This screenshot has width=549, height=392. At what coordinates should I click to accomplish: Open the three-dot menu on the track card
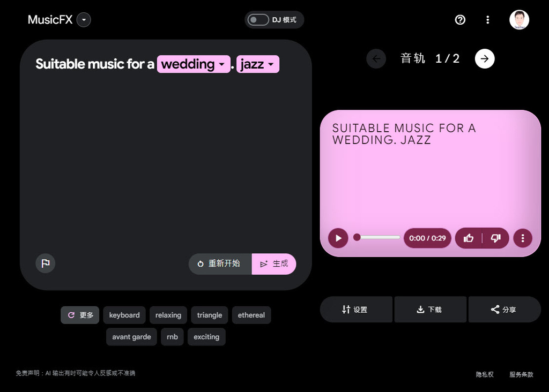coord(523,238)
